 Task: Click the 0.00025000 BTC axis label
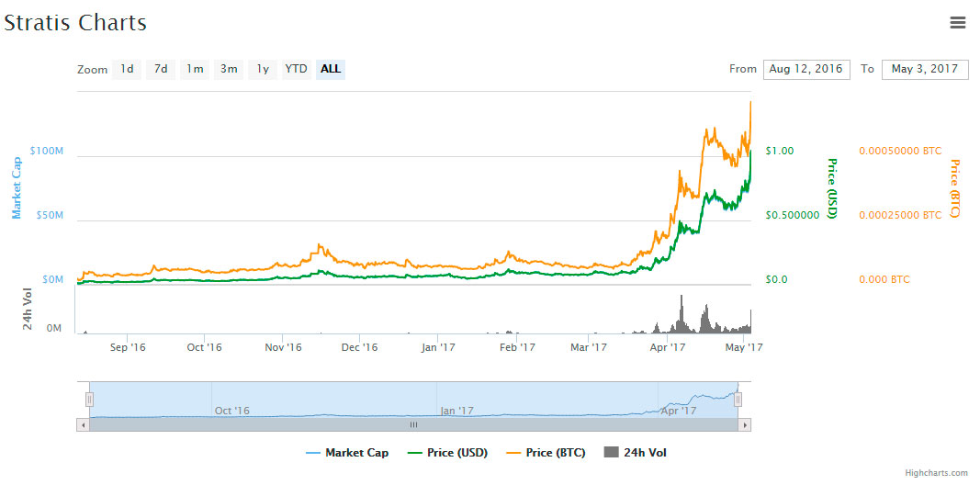900,215
